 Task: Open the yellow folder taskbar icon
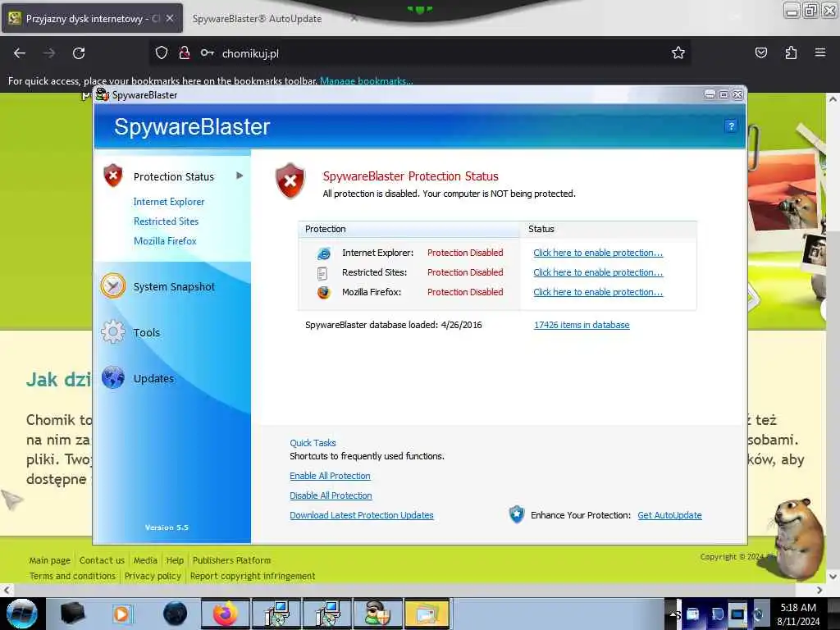427,614
